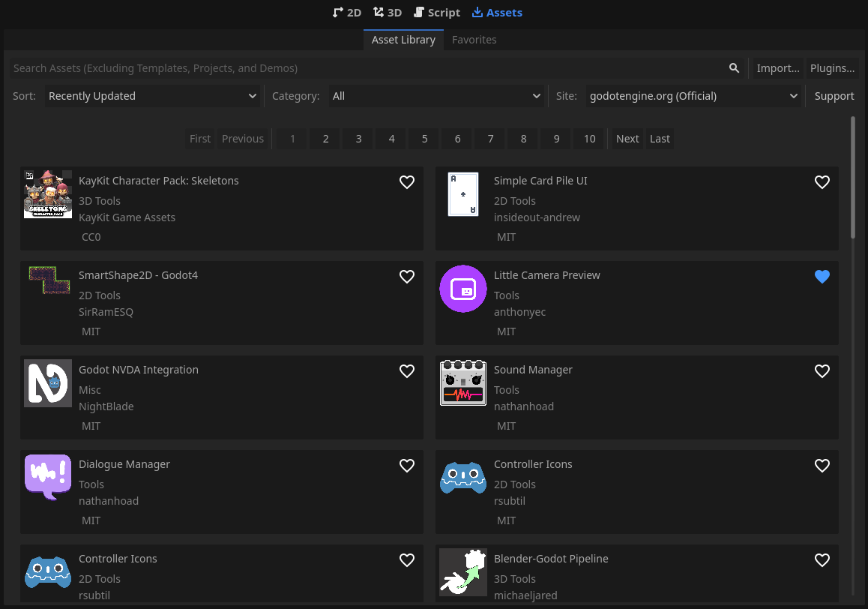Open the Assets workspace
868x609 pixels.
(x=496, y=12)
